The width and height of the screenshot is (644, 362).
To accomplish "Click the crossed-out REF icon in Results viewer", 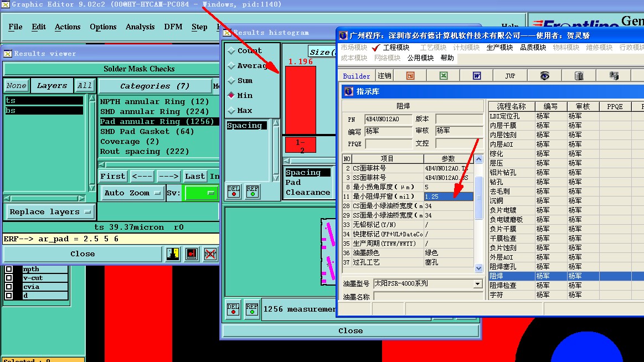I will [x=210, y=254].
